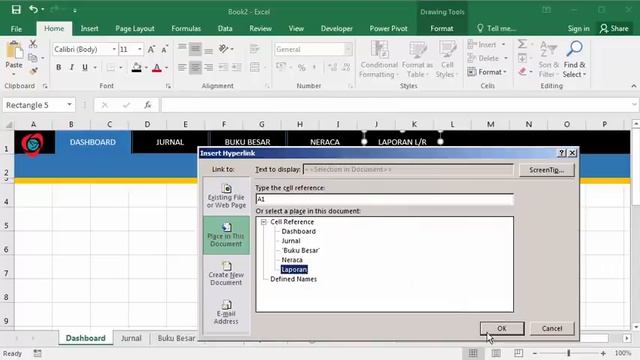This screenshot has width=640, height=360.
Task: Open Conditional Formatting menu
Action: coord(379,59)
